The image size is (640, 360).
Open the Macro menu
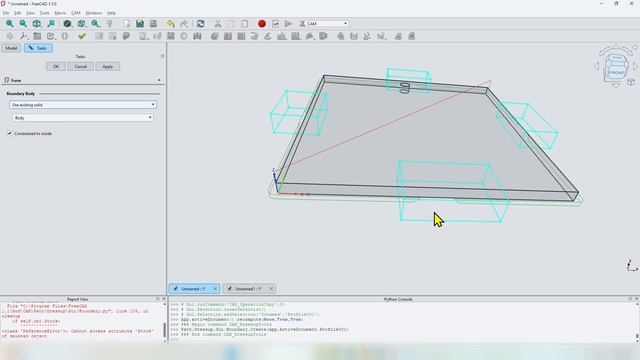click(60, 13)
